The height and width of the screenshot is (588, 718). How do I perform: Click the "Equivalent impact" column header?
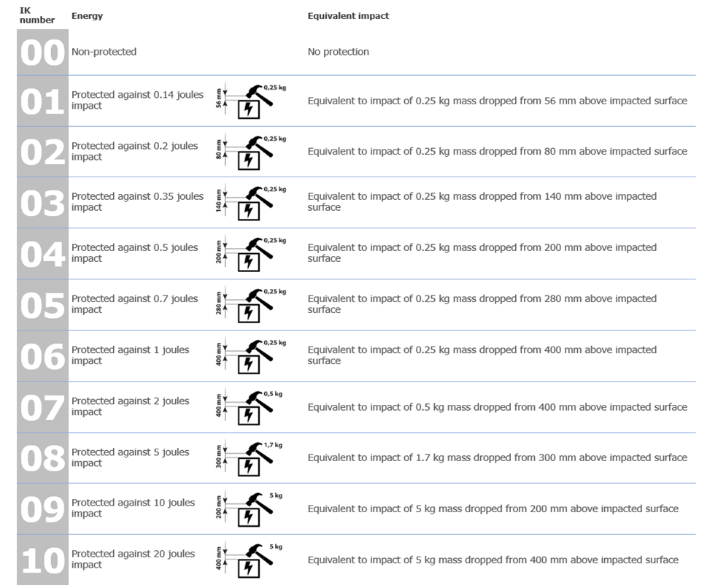(x=348, y=16)
